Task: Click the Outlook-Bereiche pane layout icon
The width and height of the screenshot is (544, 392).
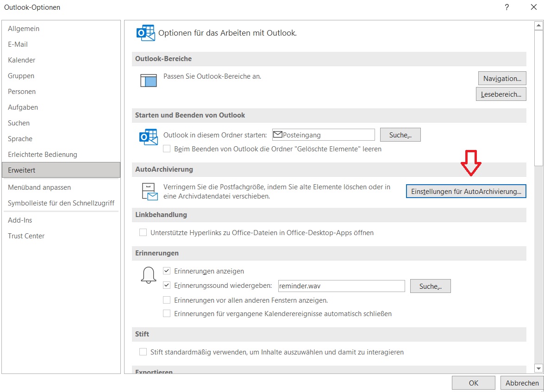Action: tap(149, 80)
